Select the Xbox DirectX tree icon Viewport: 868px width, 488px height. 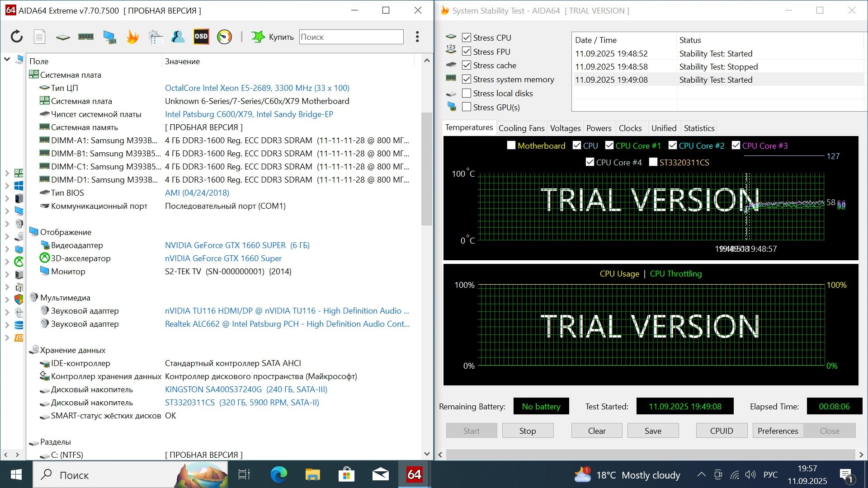click(19, 261)
